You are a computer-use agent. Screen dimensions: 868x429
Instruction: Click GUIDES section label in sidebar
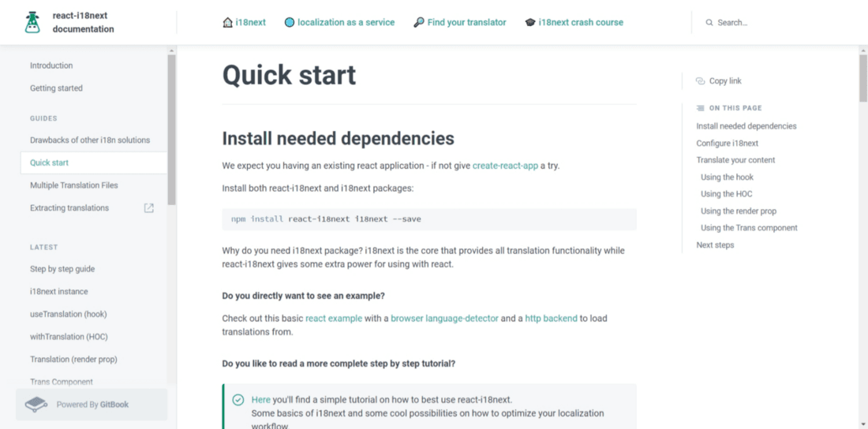[x=43, y=118]
